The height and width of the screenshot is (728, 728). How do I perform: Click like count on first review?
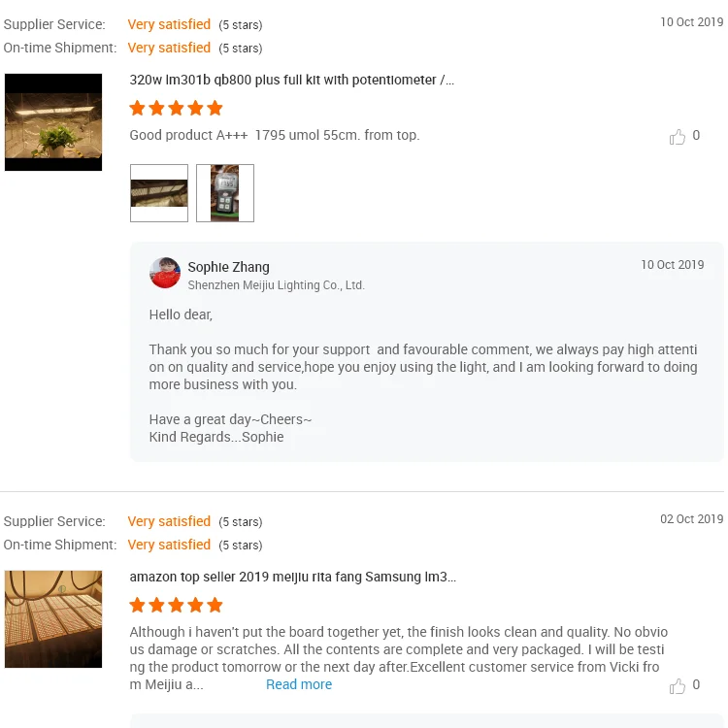click(x=696, y=136)
